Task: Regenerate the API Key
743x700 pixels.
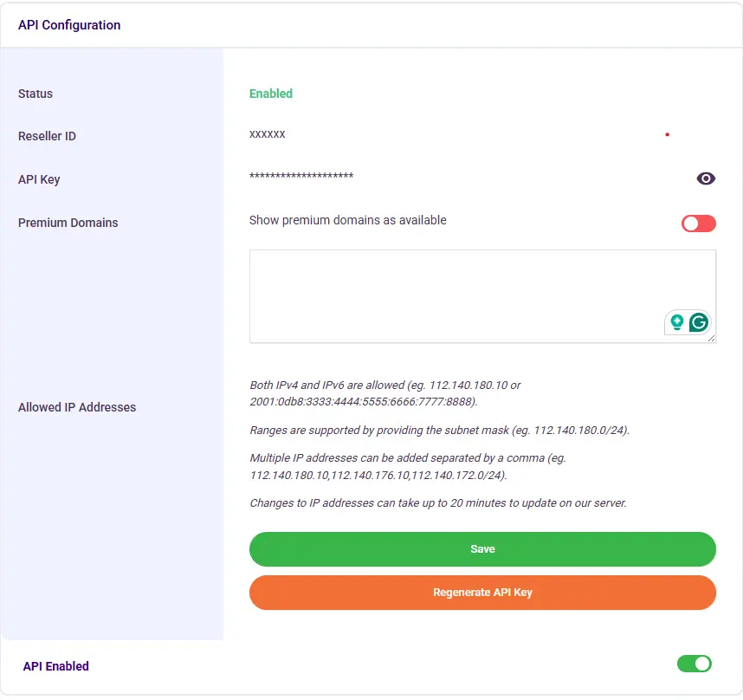Action: (x=482, y=593)
